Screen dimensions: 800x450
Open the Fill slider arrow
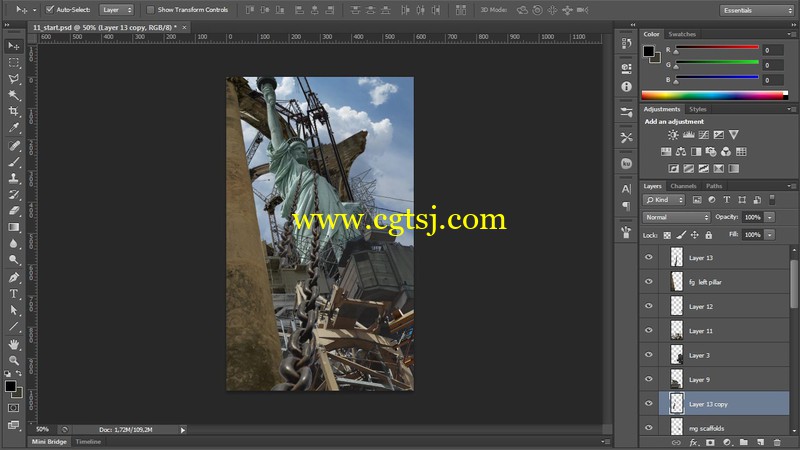[770, 235]
